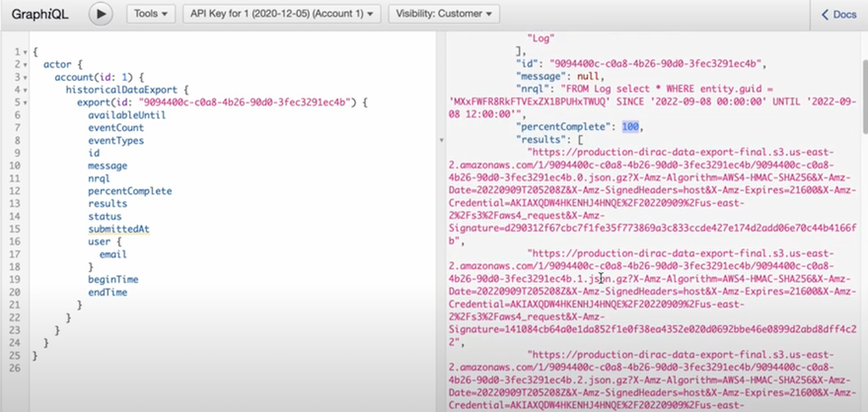Screen dimensions: 868x412
Task: Click the "nrql" key in response
Action: click(533, 89)
